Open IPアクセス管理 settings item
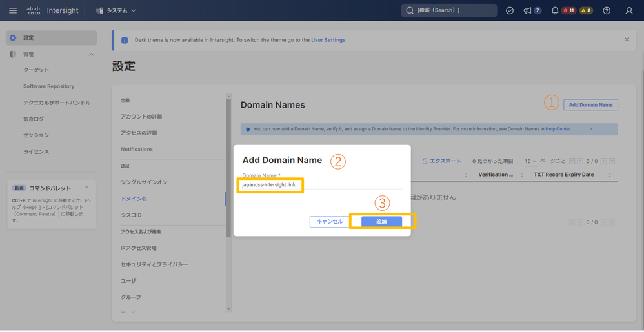This screenshot has height=332, width=644. click(x=138, y=248)
